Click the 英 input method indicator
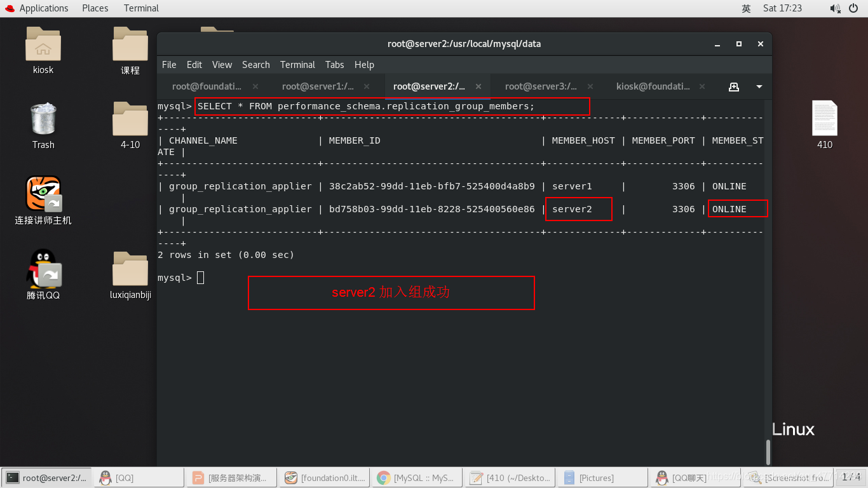 coord(746,8)
